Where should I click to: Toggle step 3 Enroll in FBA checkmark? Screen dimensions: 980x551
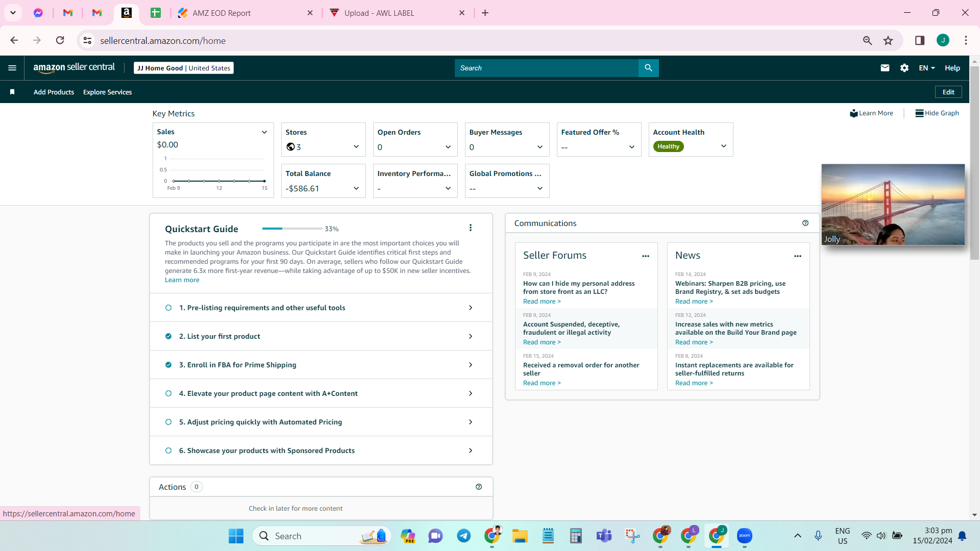click(x=168, y=365)
